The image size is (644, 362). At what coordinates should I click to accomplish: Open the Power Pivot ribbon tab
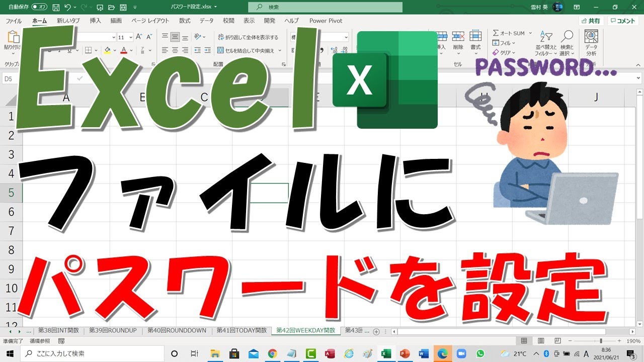(x=326, y=21)
